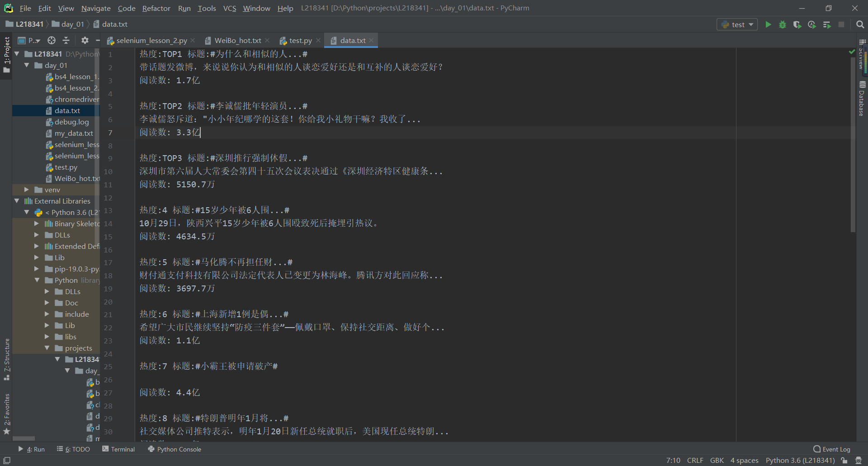Open Search Everywhere magnifier icon
Image resolution: width=868 pixels, height=466 pixels.
[860, 24]
